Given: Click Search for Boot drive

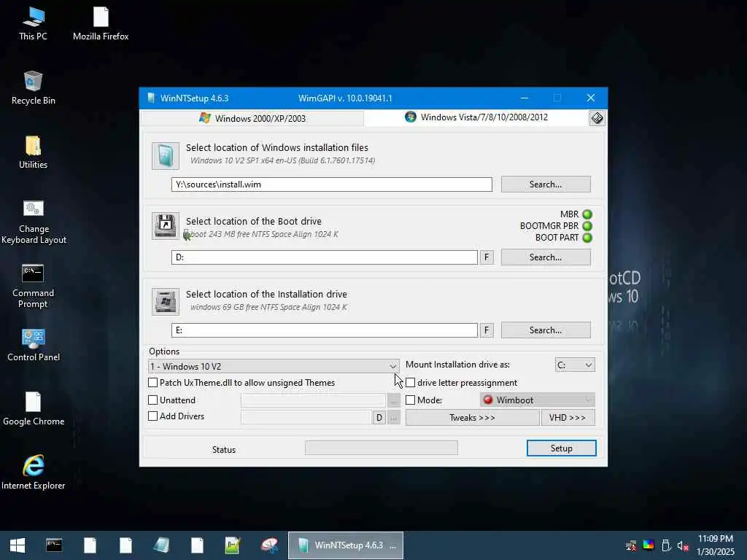Looking at the screenshot, I should [546, 257].
